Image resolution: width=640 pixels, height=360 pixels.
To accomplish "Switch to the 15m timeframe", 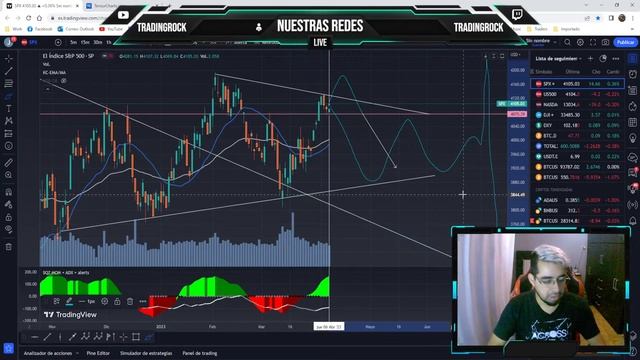I will click(x=85, y=42).
